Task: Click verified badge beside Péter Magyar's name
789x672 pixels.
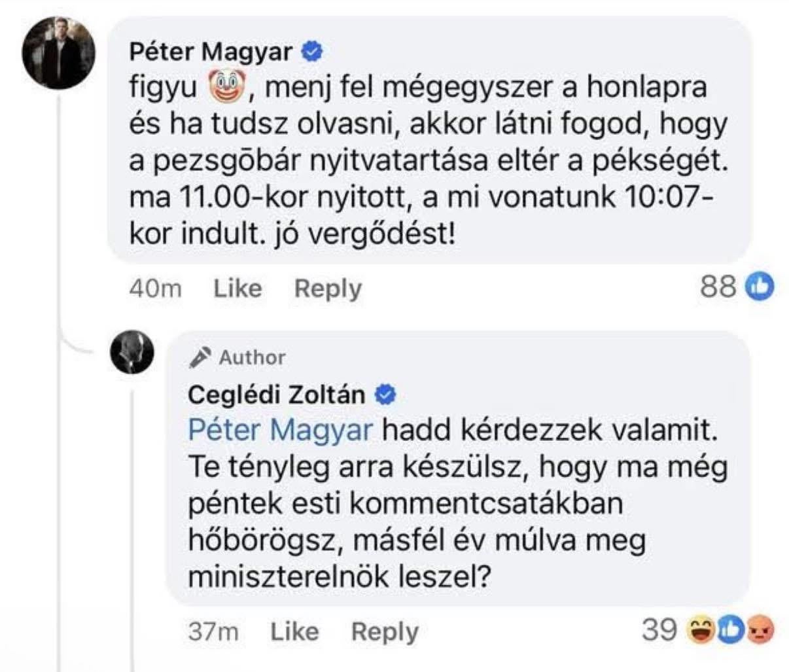Action: pos(312,51)
